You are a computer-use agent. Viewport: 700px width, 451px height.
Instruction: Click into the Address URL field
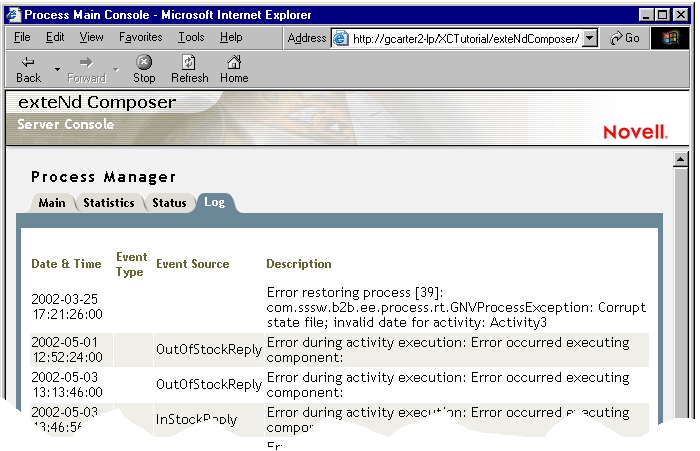point(466,38)
